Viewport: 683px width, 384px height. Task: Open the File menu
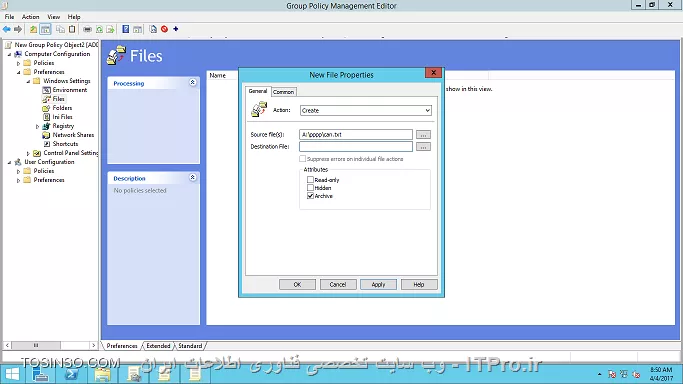pyautogui.click(x=9, y=17)
